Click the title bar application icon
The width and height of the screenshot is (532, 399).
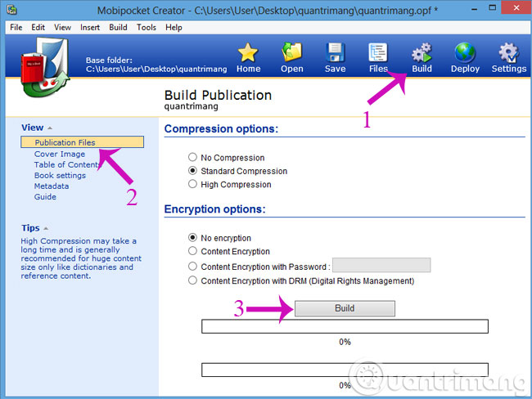tap(12, 10)
